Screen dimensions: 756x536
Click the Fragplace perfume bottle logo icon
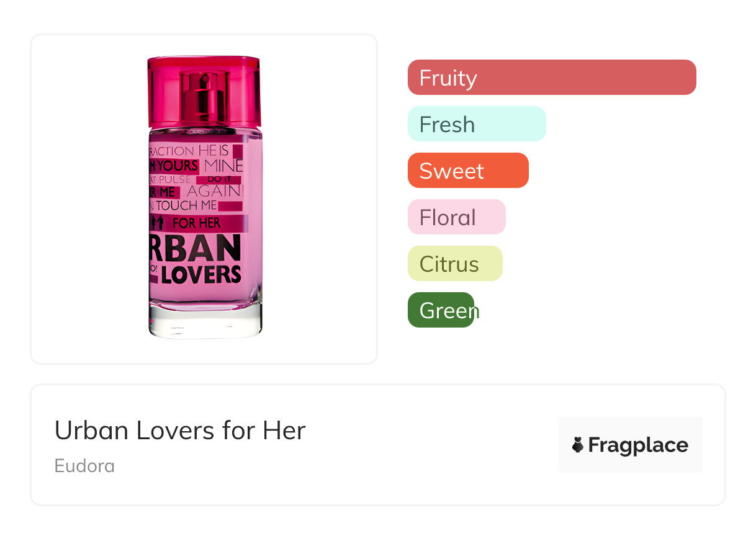tap(578, 445)
